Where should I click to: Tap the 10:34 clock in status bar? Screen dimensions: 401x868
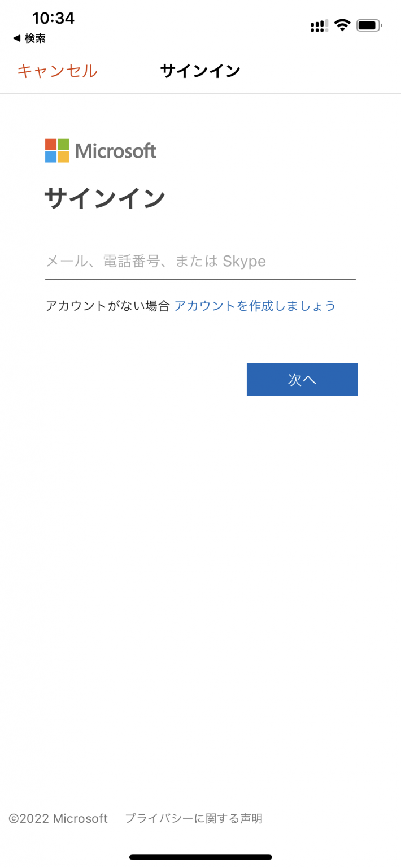(x=53, y=18)
